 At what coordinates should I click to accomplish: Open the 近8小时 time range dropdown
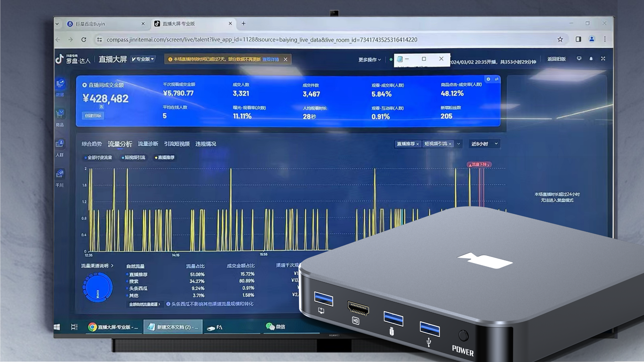coord(484,144)
